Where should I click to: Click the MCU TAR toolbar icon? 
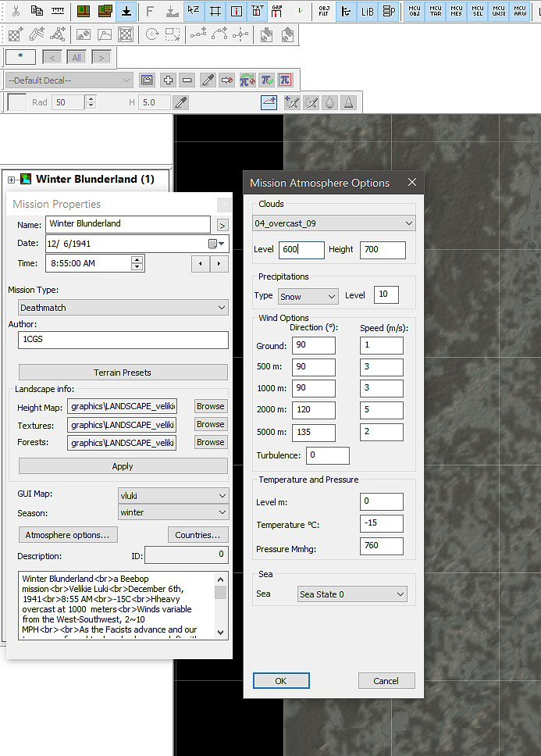436,11
